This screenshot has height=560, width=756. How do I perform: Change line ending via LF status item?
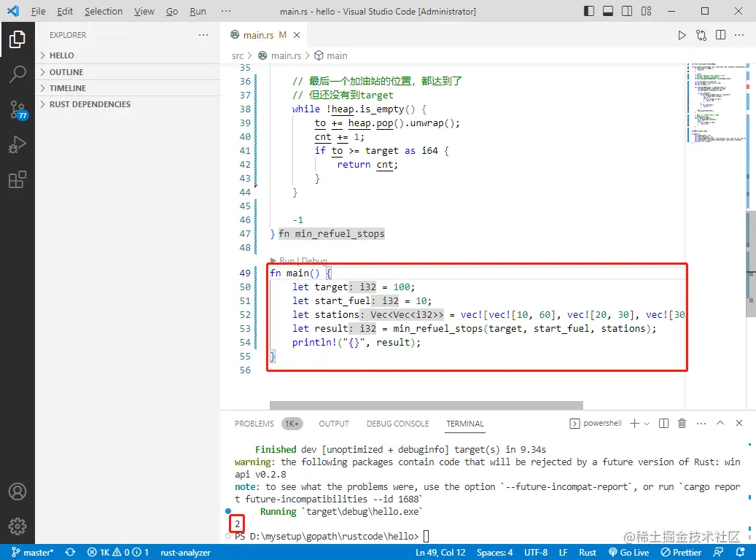click(563, 552)
